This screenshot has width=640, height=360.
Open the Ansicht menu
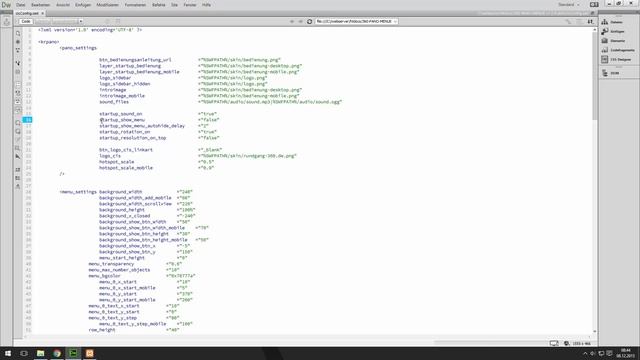point(63,5)
